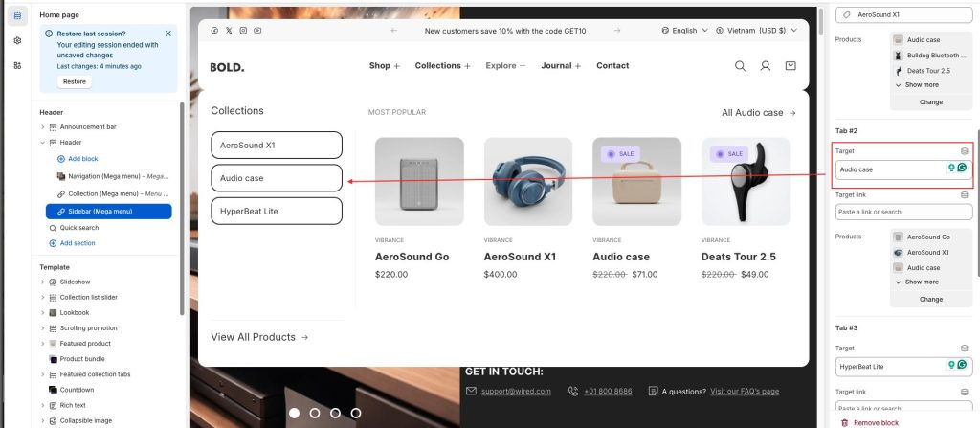Select the HyperBeat Lite collection tab
This screenshot has width=980, height=428.
pyautogui.click(x=276, y=211)
